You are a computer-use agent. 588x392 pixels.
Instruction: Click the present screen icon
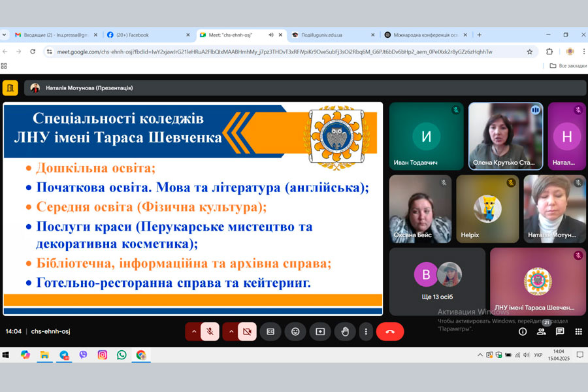pyautogui.click(x=320, y=331)
